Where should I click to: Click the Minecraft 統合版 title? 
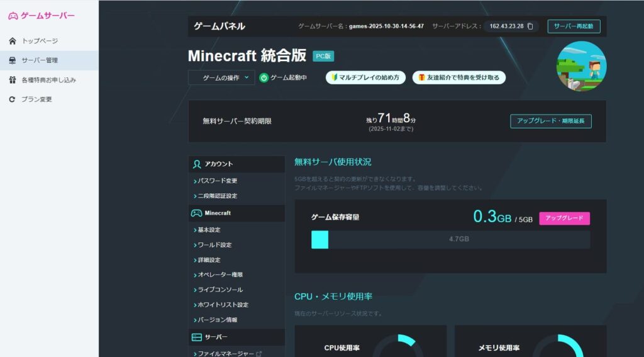point(247,56)
